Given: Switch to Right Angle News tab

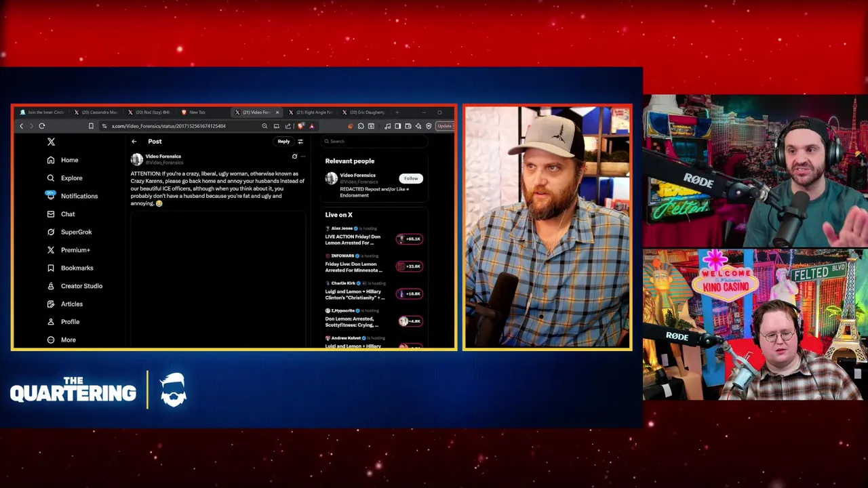Looking at the screenshot, I should (311, 112).
